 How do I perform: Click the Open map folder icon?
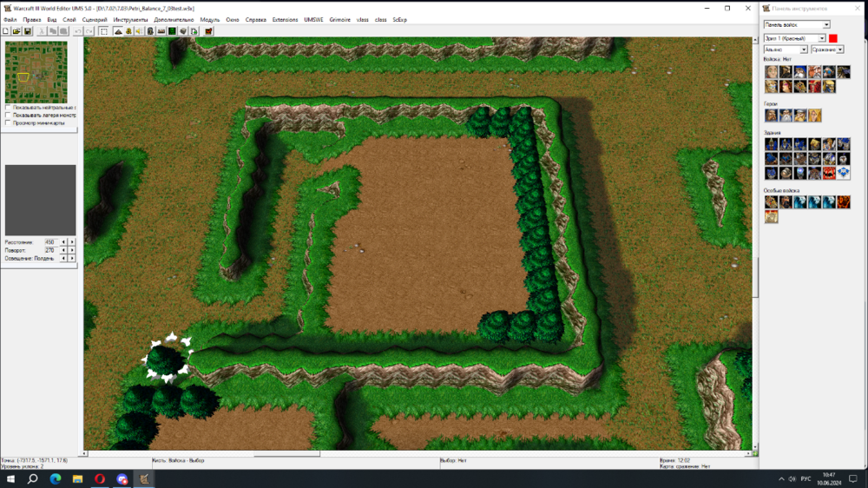[x=16, y=31]
